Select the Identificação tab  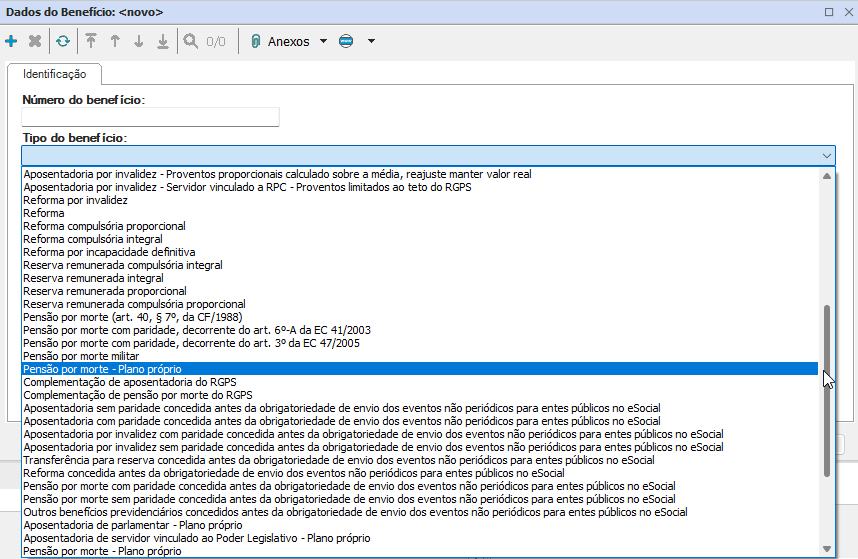(54, 74)
